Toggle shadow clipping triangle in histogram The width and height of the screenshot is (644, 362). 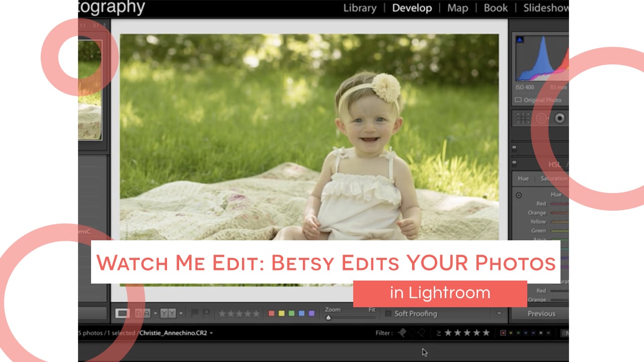tap(520, 39)
